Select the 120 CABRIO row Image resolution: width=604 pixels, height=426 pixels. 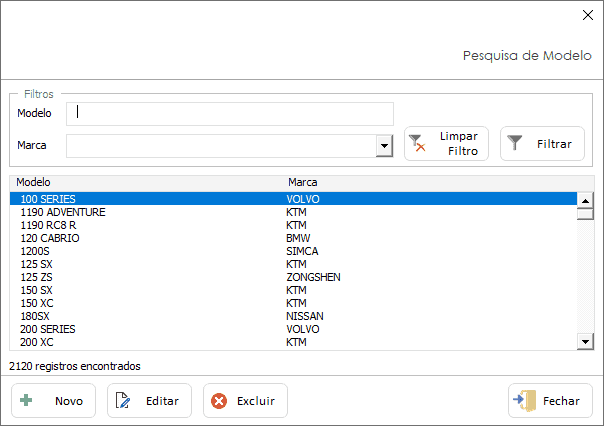pos(293,238)
